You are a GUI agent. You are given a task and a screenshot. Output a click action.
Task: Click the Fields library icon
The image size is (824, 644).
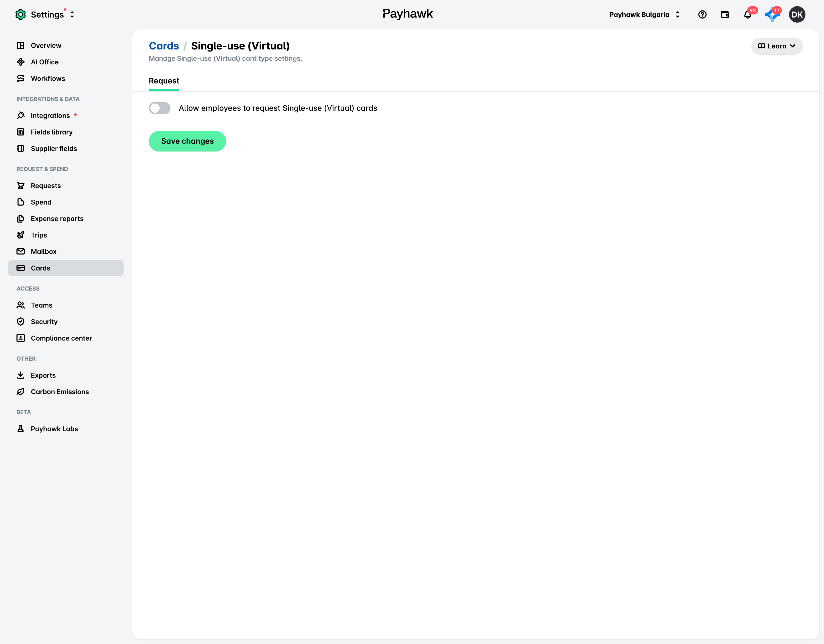tap(21, 132)
